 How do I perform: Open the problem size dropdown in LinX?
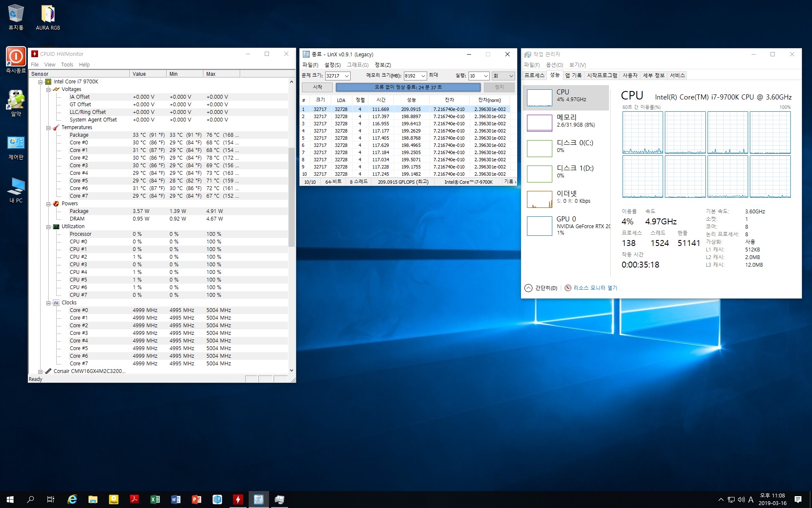[347, 76]
